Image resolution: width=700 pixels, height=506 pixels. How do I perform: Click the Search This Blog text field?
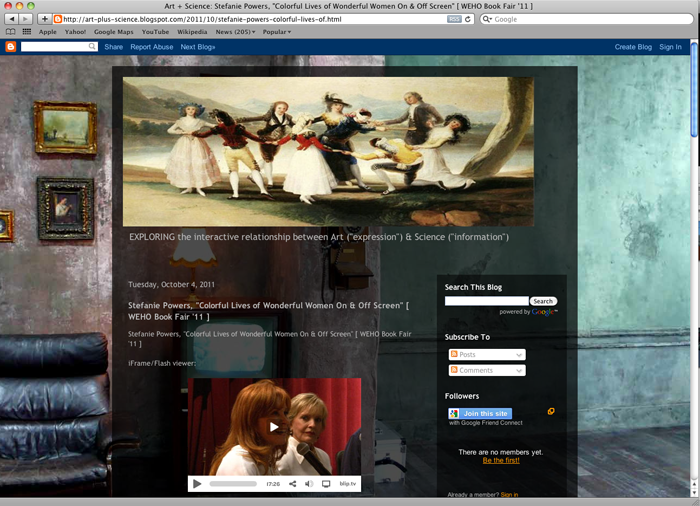(487, 301)
